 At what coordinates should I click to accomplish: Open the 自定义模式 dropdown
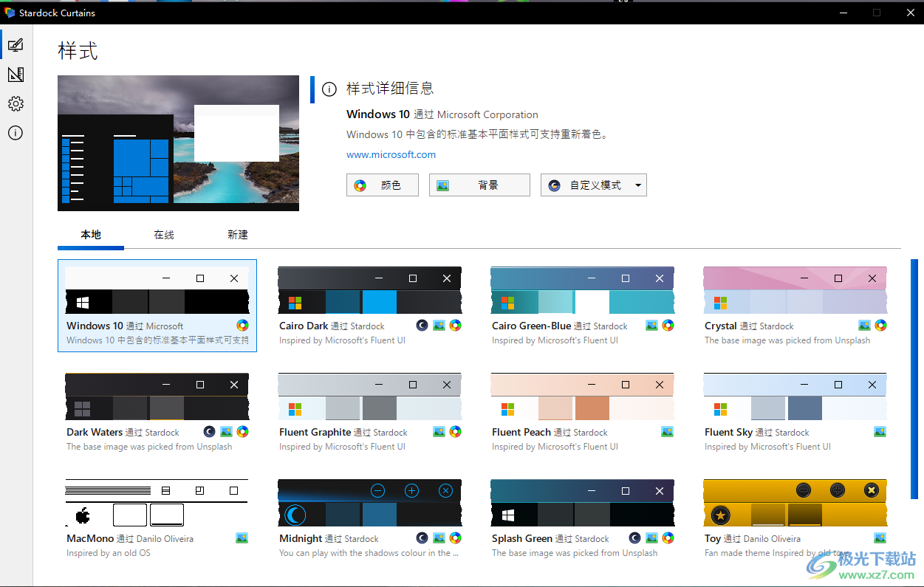(593, 185)
